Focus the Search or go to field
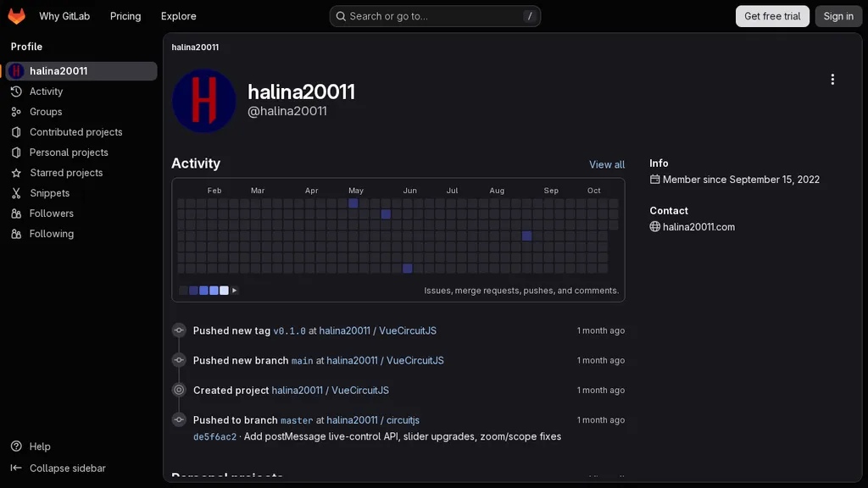The image size is (868, 488). (x=435, y=16)
